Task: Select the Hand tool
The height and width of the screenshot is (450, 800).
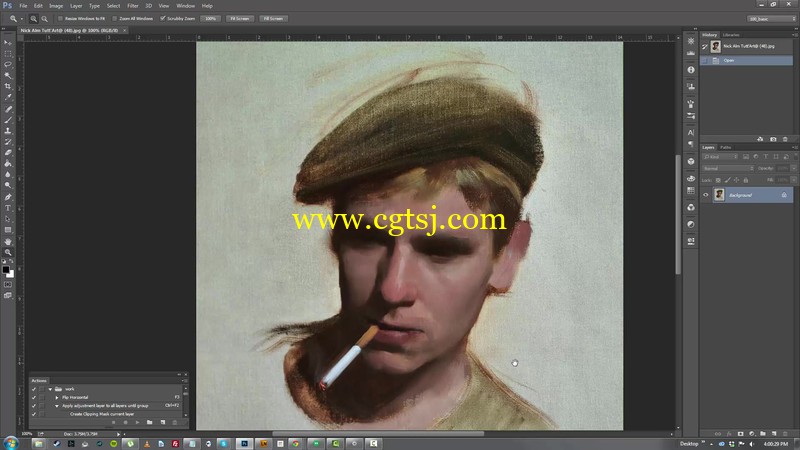Action: (8, 242)
